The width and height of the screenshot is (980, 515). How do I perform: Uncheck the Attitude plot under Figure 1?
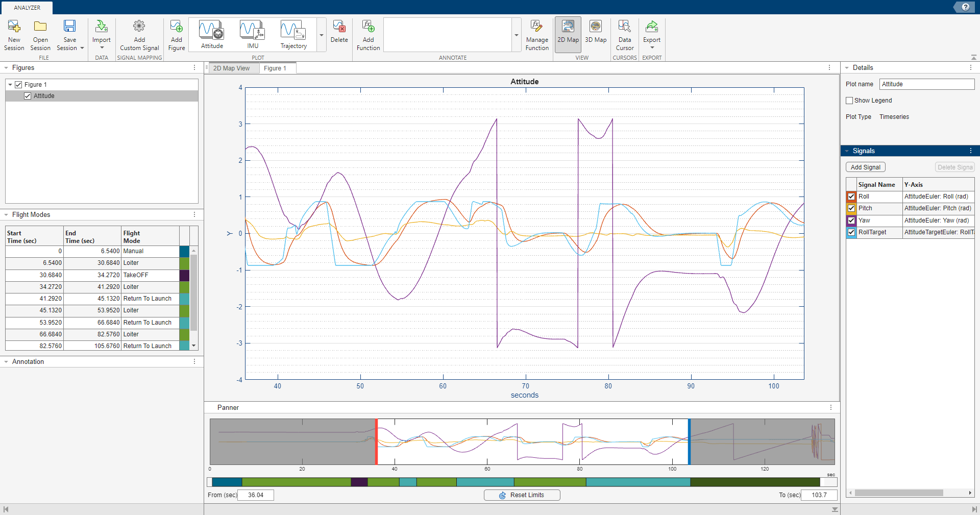[28, 95]
